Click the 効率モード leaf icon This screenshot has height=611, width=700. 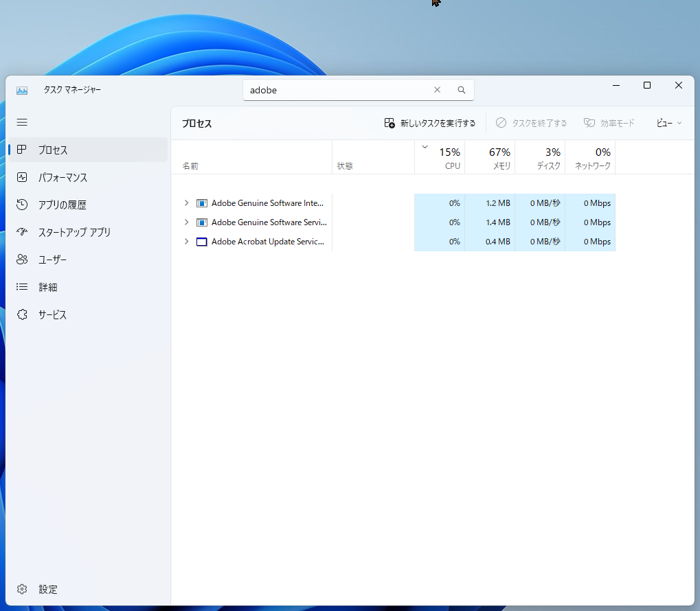coord(589,123)
